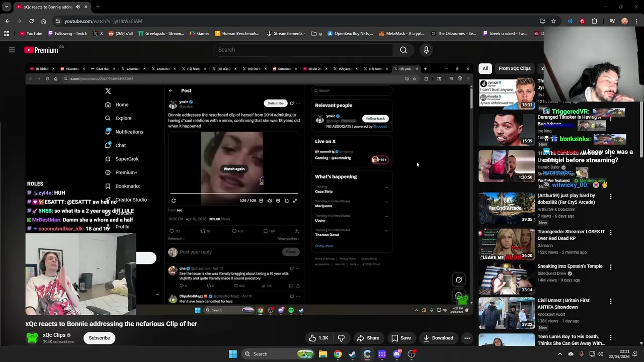Image resolution: width=644 pixels, height=362 pixels.
Task: Open File Explorer from the taskbar
Action: coord(323,354)
